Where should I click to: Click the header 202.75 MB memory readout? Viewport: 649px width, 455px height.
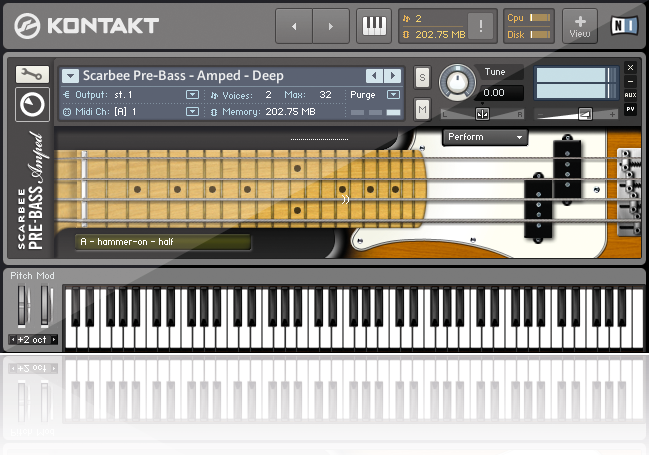pos(440,35)
